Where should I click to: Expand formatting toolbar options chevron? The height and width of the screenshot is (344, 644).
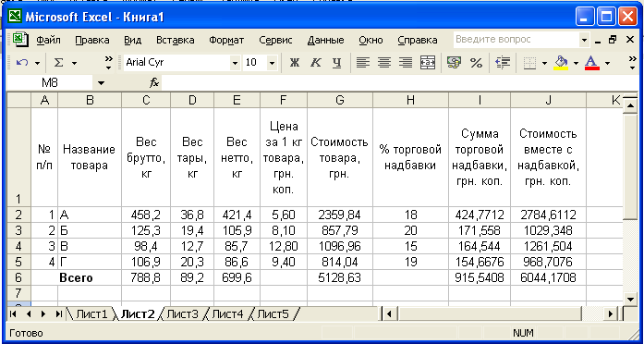633,63
